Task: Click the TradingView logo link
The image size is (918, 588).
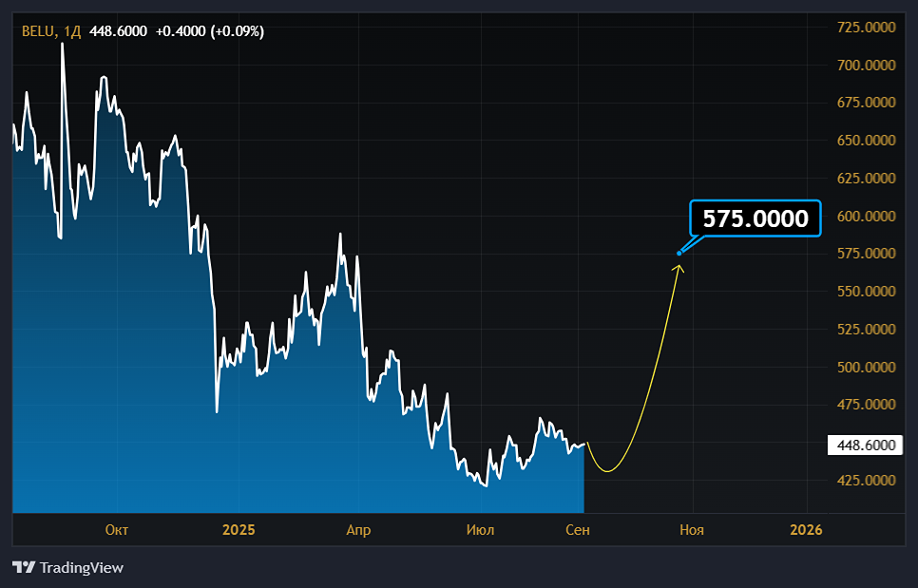Action: click(67, 567)
